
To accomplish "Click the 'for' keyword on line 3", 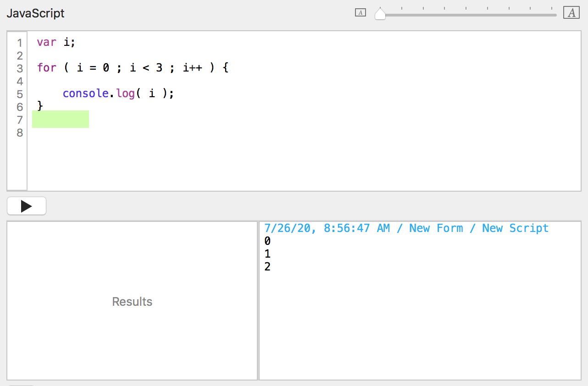I will click(46, 68).
